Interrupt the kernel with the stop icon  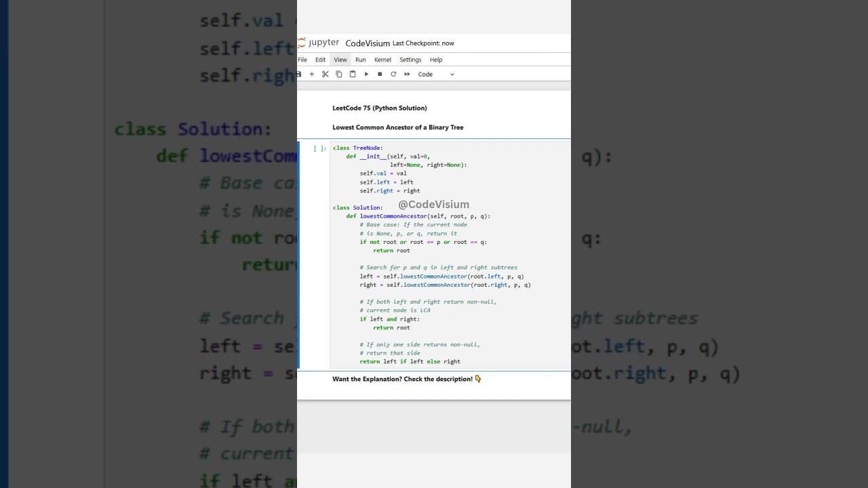pos(380,74)
